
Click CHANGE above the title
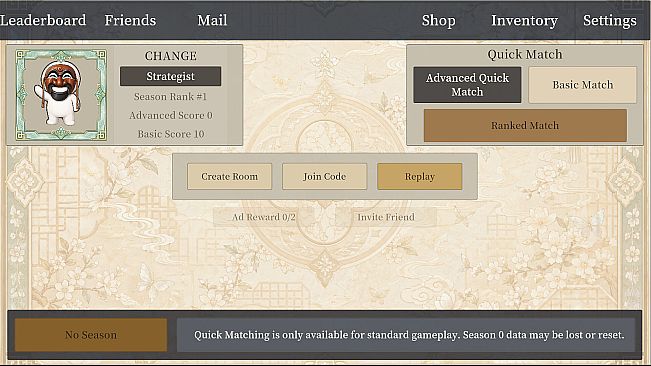(171, 56)
